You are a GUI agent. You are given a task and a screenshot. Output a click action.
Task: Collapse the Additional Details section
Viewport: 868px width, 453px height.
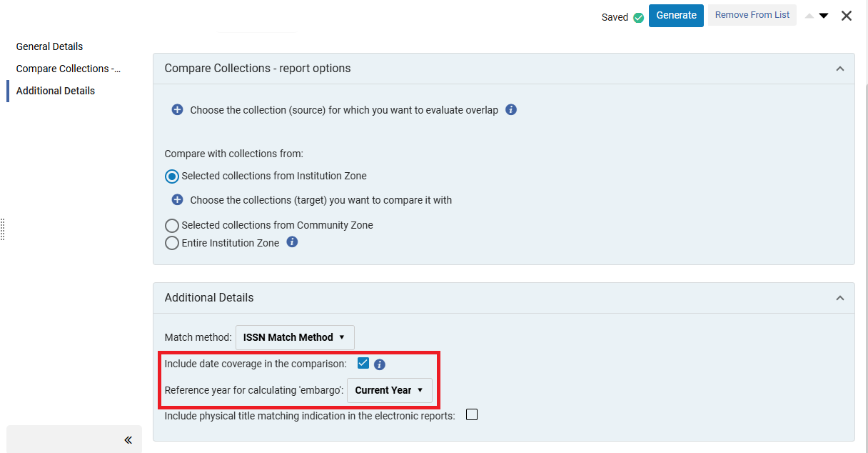pos(840,298)
